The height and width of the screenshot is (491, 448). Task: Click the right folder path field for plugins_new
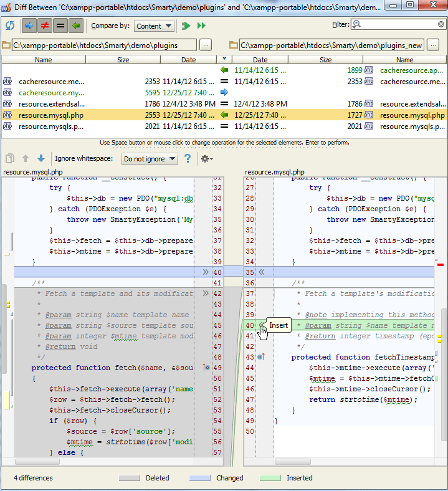331,45
